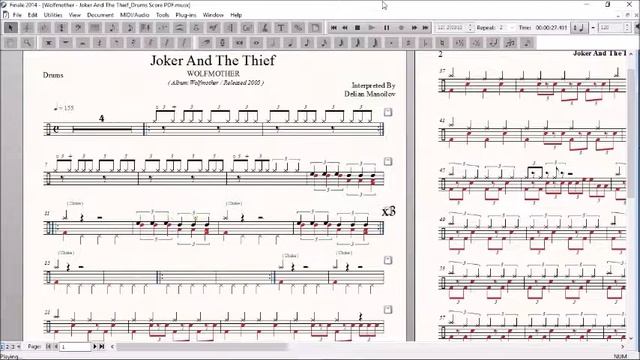Activate the Page Layout tool
The width and height of the screenshot is (640, 360).
315,28
